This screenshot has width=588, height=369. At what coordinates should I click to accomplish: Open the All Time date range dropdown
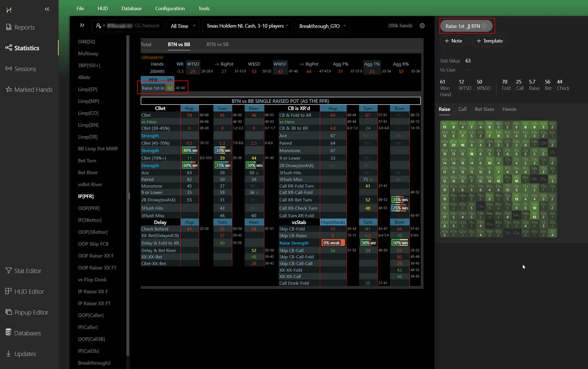coord(183,26)
